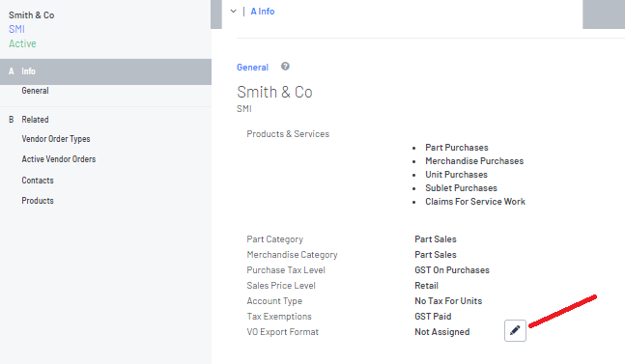Click the SMI code under page title

pyautogui.click(x=244, y=109)
